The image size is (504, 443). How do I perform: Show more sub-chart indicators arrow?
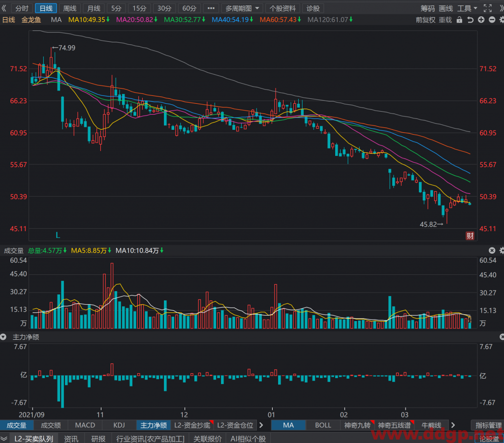(261, 425)
